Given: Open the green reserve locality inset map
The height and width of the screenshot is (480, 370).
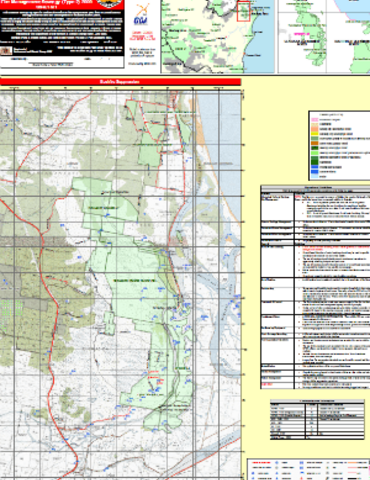Looking at the screenshot, I should point(324,36).
